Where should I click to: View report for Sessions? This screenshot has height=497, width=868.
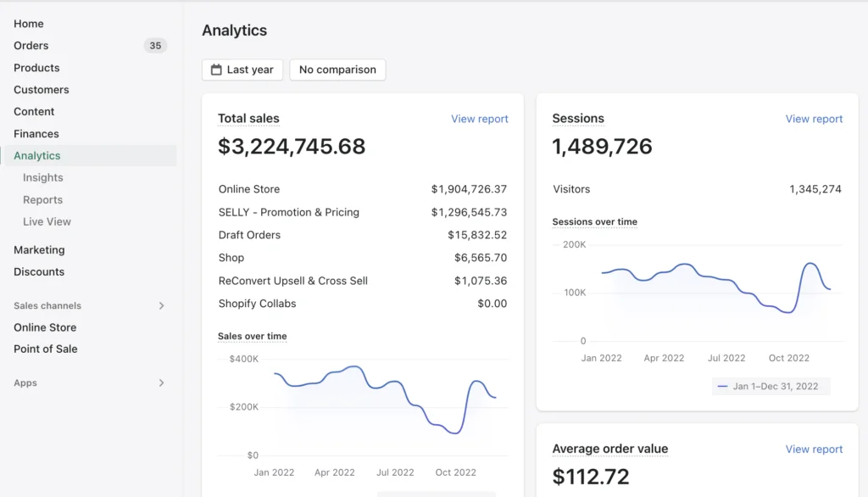814,119
